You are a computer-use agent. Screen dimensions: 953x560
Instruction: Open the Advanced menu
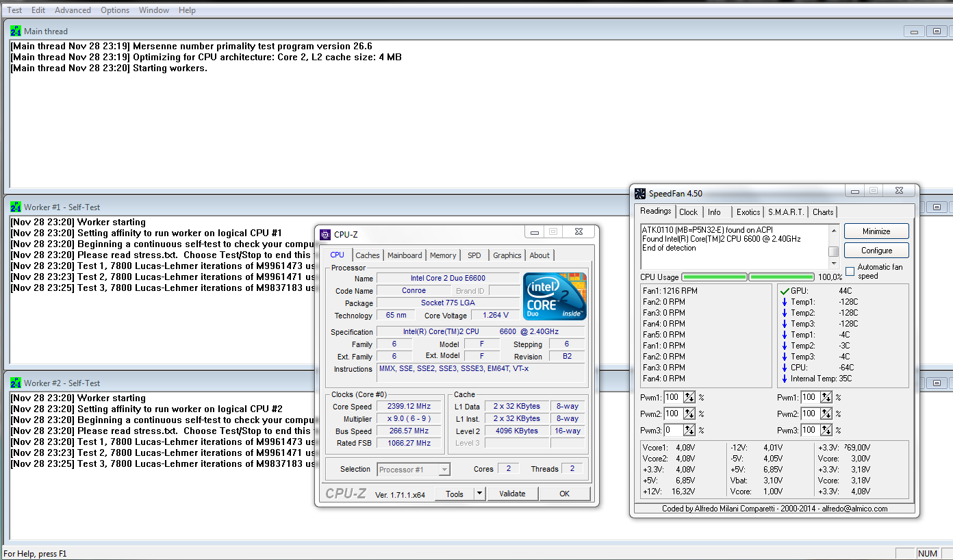click(x=73, y=10)
